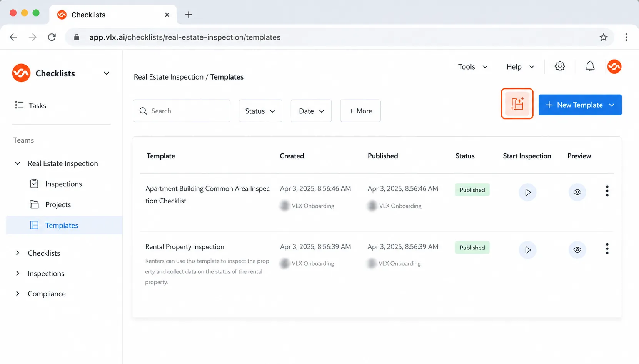Open a new browser tab
The width and height of the screenshot is (639, 364).
[189, 15]
